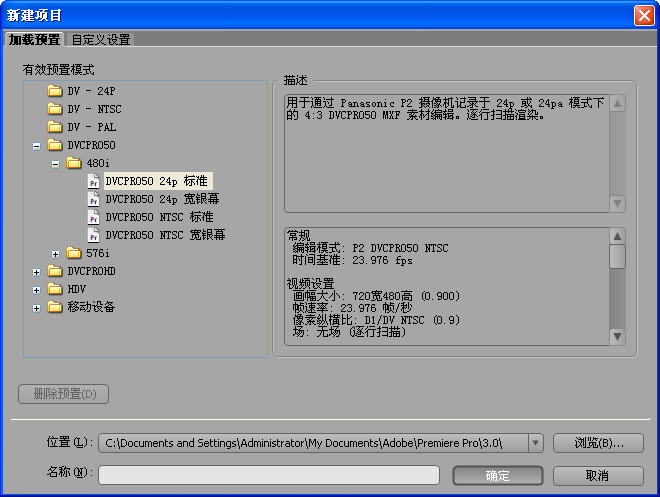Click the DVCPRO50 NTSC 宽银幕 preset file icon
The height and width of the screenshot is (497, 660).
point(93,235)
